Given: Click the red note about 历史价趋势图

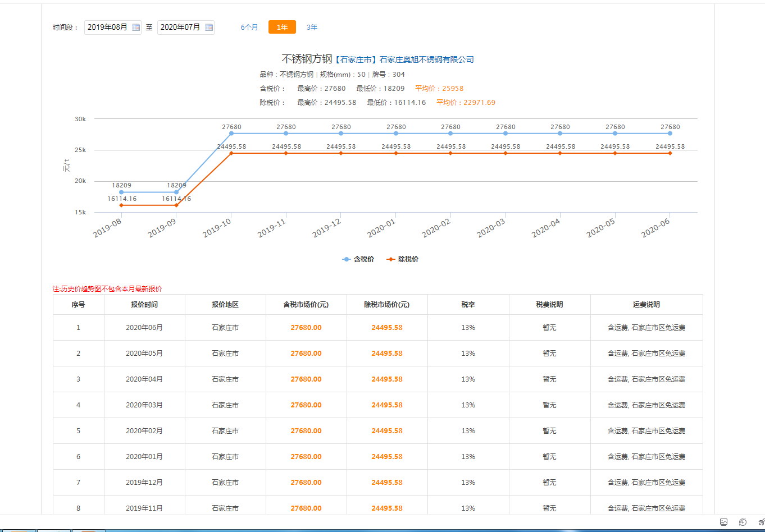Looking at the screenshot, I should coord(107,288).
